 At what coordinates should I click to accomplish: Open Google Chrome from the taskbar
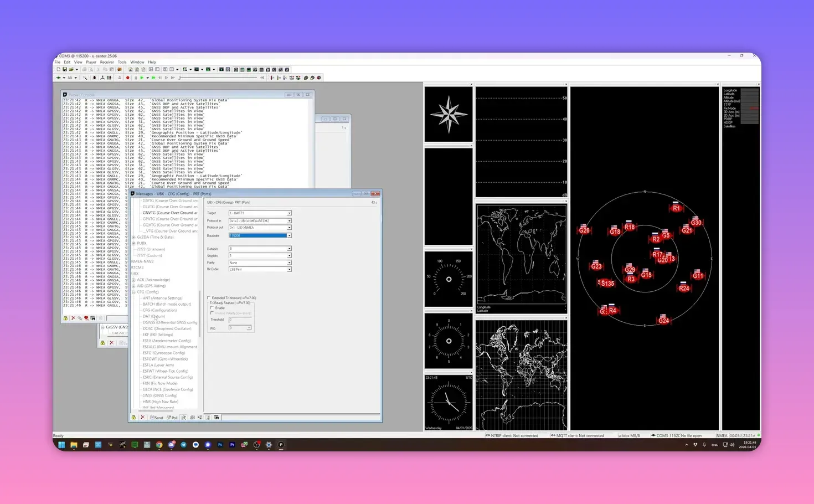159,445
